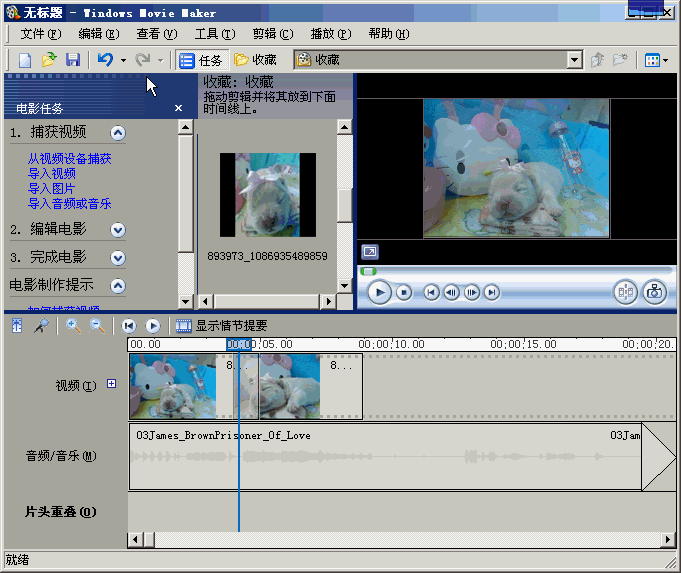Expand the 视频 track plus button
681x573 pixels.
[x=112, y=384]
